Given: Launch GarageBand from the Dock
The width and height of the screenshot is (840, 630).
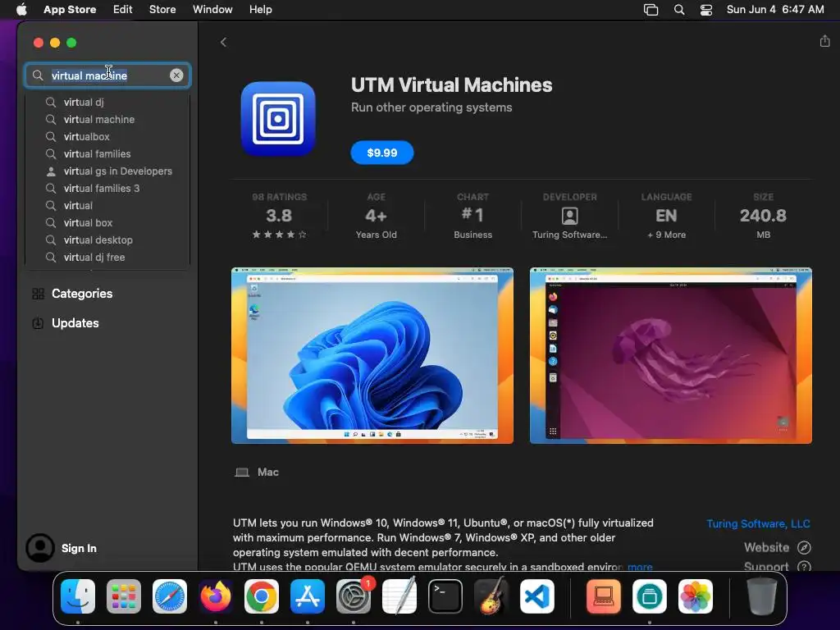Looking at the screenshot, I should 491,596.
